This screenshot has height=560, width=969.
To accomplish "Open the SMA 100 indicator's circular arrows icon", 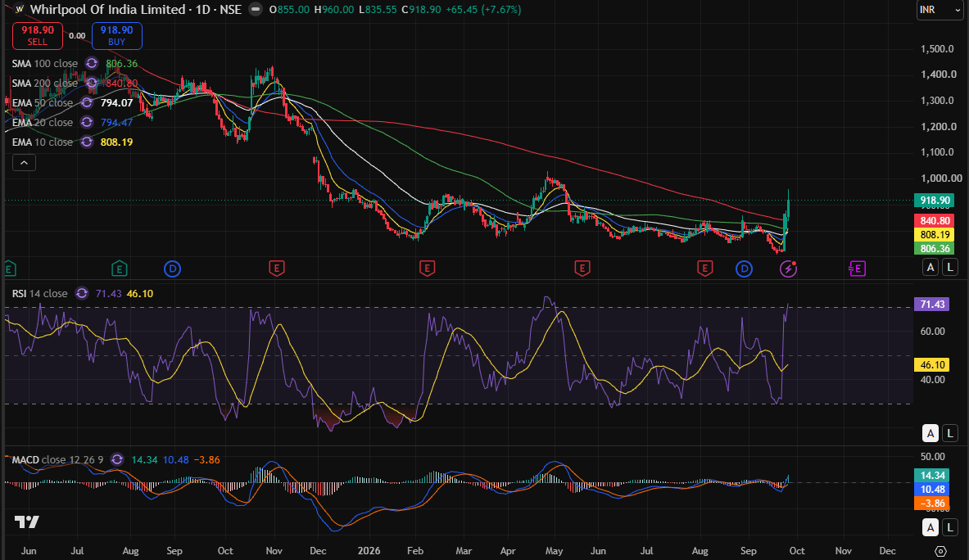I will (92, 63).
